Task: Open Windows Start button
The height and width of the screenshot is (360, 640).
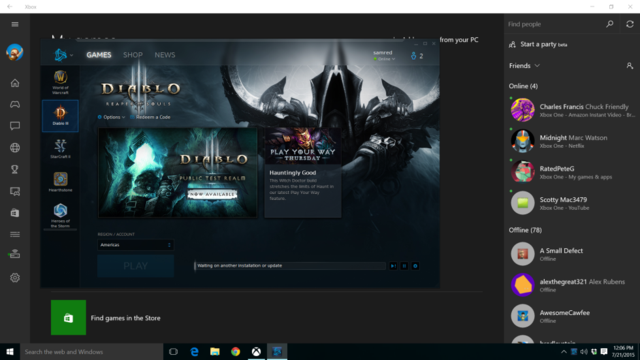Action: point(10,351)
